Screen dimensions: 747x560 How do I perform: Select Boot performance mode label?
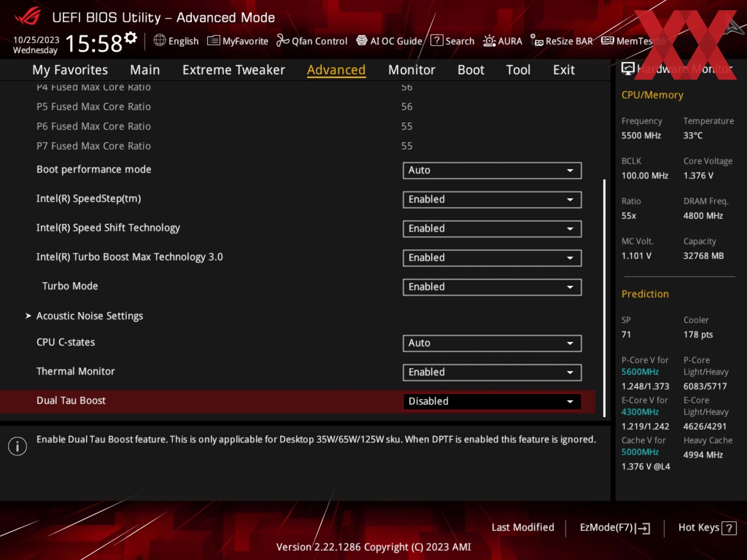94,170
